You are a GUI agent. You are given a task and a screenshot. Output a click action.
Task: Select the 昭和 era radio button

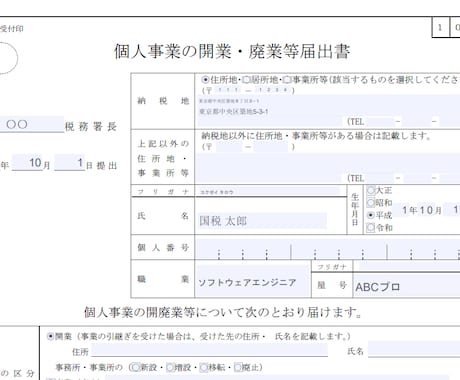pyautogui.click(x=371, y=203)
